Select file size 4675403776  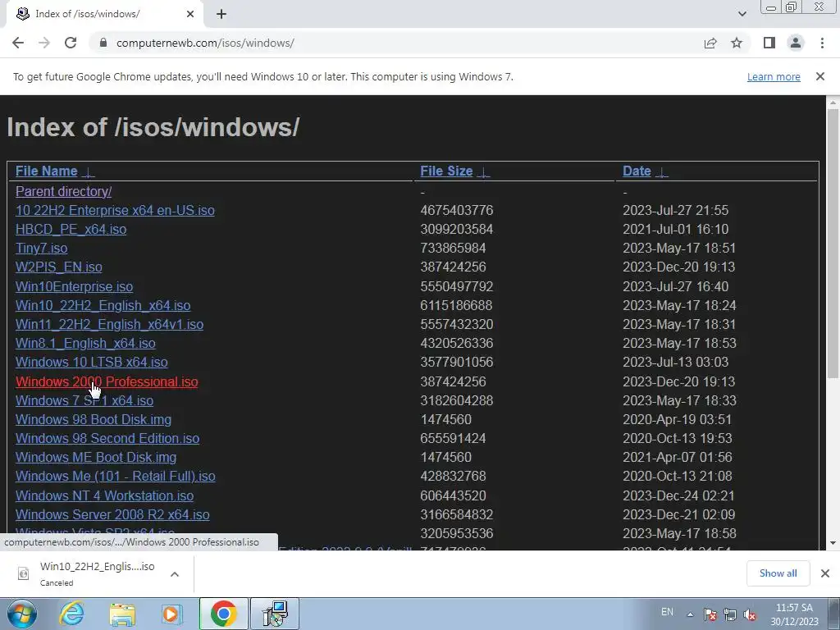tap(456, 210)
